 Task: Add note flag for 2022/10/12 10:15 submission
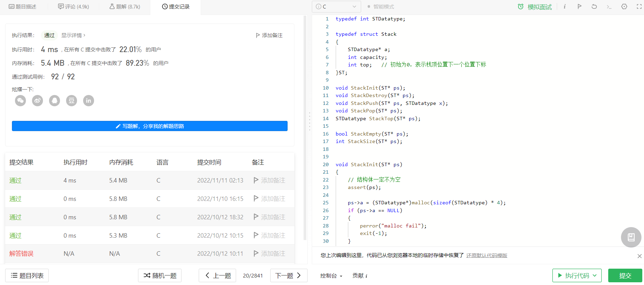click(270, 235)
